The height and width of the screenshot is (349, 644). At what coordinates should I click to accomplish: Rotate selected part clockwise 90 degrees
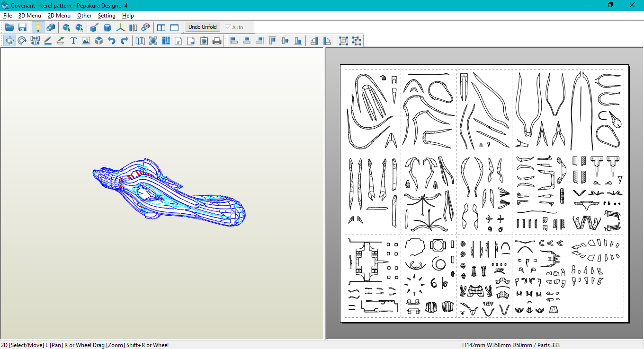tap(327, 41)
